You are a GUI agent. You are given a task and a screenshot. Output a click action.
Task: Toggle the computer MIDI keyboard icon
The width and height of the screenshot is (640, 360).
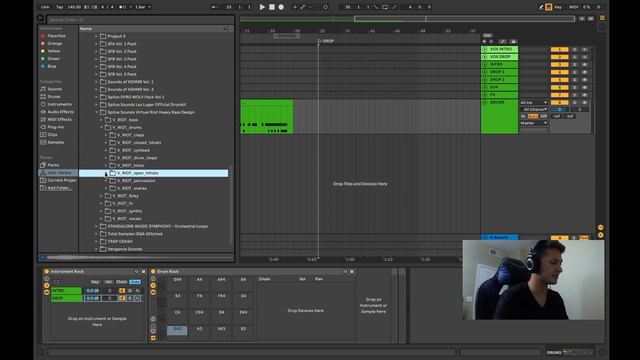[x=549, y=7]
